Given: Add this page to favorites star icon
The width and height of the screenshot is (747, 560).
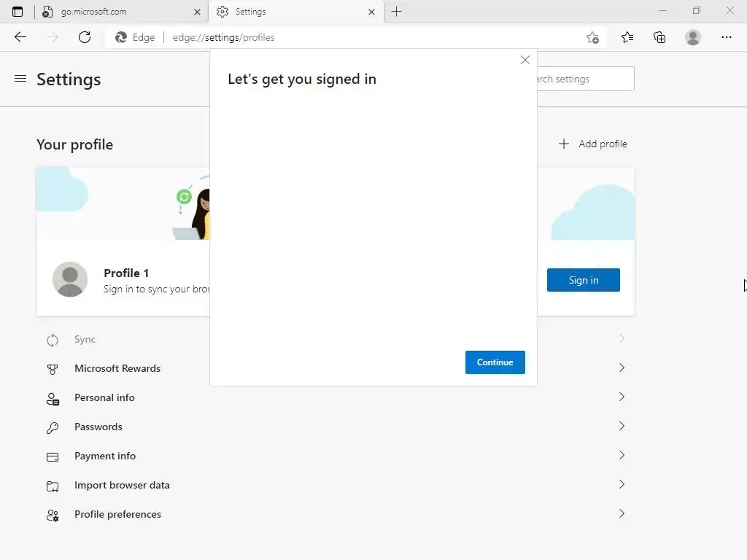Looking at the screenshot, I should click(592, 38).
